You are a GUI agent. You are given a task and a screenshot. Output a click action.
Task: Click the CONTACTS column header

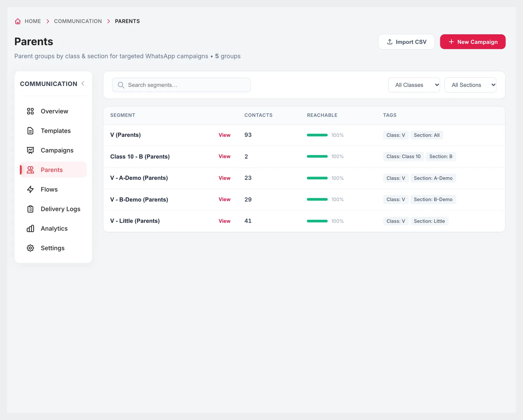(258, 115)
